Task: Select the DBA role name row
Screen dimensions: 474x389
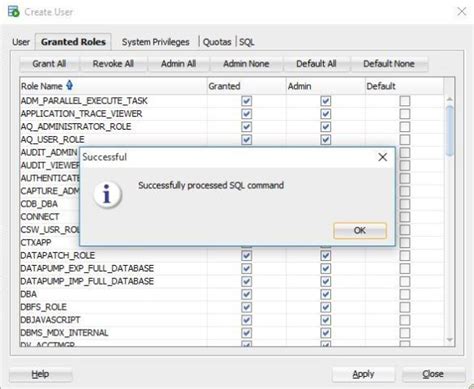Action: [x=29, y=294]
